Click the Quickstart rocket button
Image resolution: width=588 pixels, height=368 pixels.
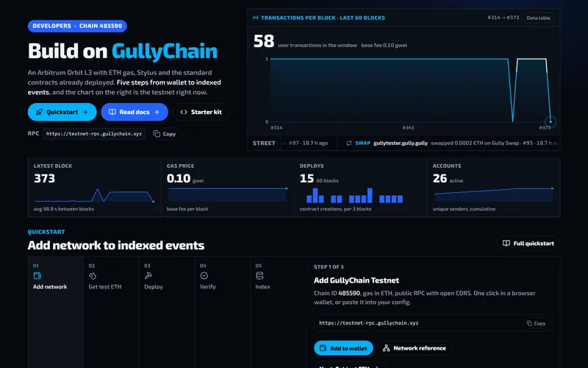[62, 112]
